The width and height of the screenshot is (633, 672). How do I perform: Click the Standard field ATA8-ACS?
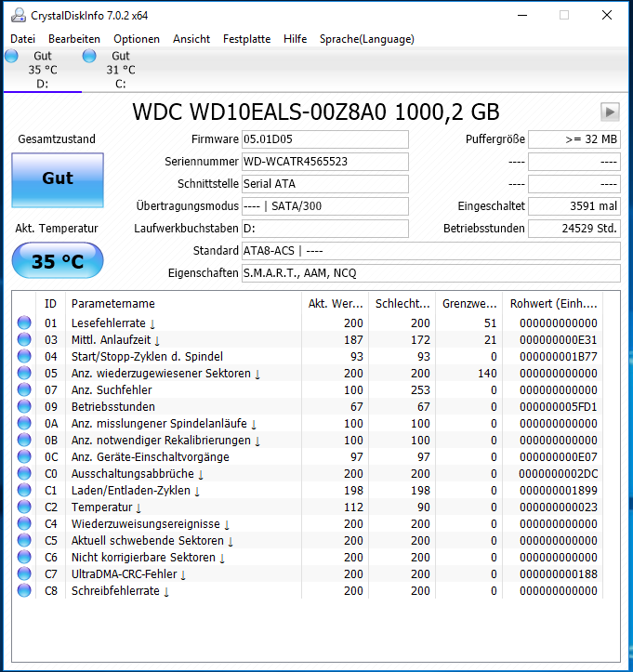coord(431,251)
